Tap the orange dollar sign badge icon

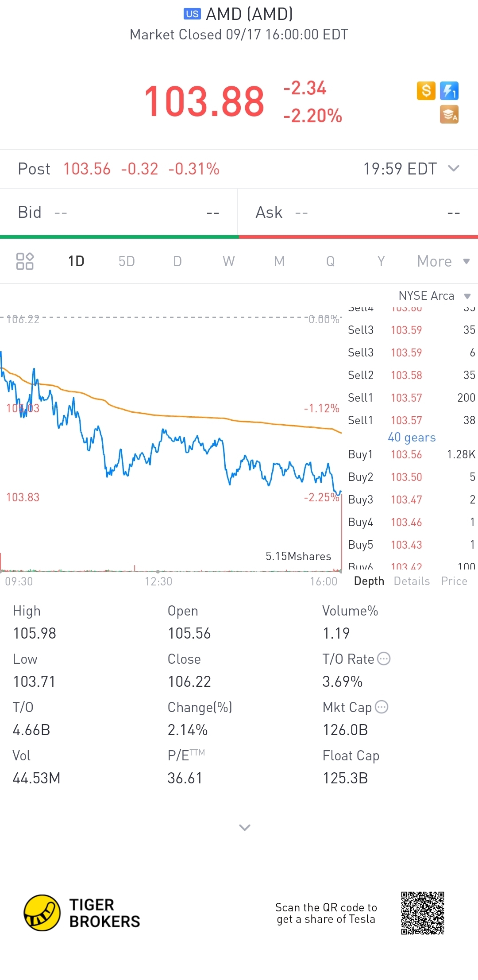426,91
